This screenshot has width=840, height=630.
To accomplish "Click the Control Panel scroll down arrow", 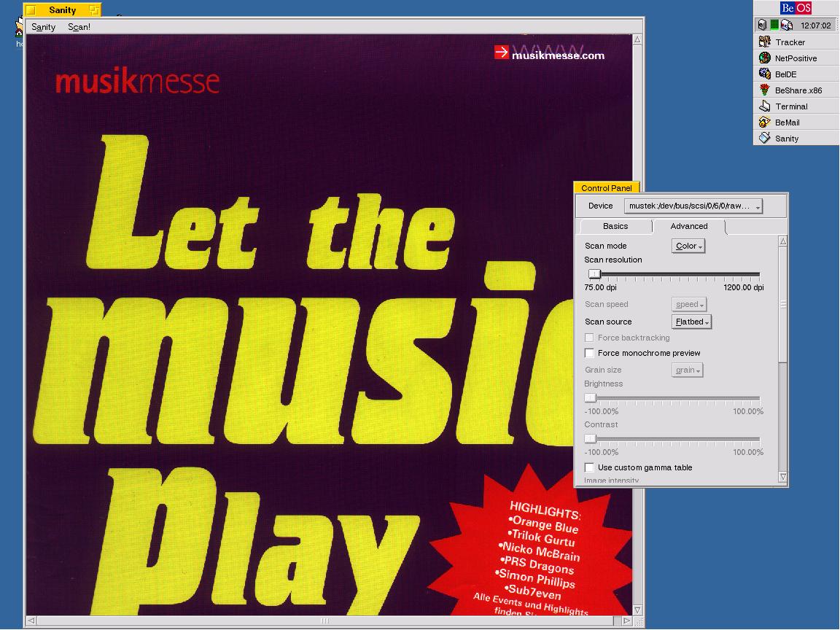I will [x=783, y=477].
